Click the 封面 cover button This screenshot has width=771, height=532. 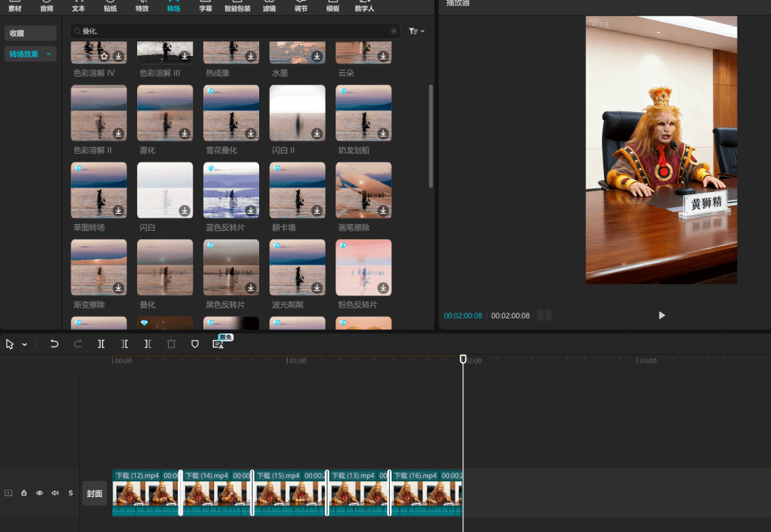coord(94,493)
